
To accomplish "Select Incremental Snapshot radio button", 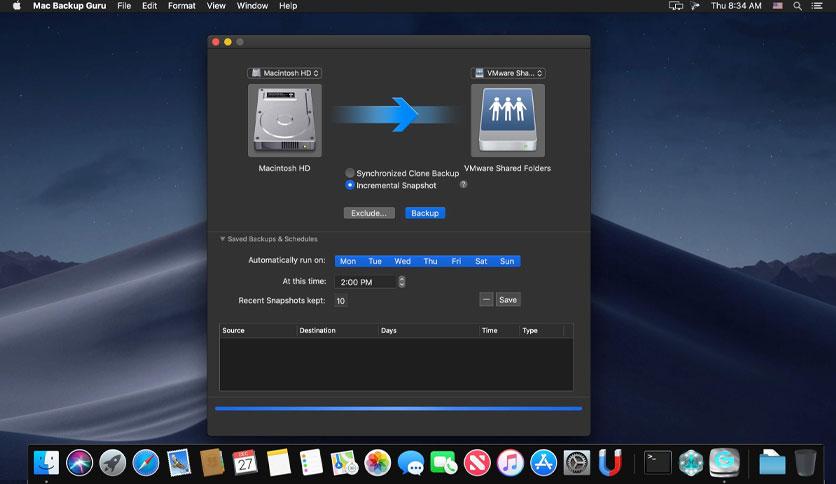I will (350, 185).
